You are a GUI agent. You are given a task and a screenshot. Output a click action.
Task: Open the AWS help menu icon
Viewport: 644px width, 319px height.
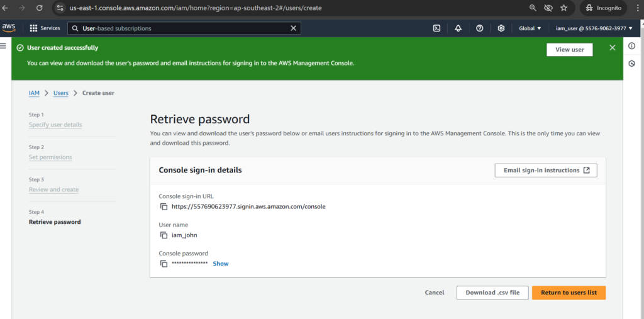tap(480, 28)
